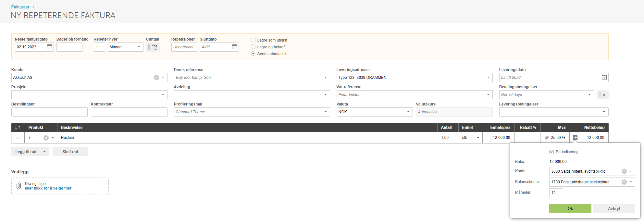Click the Repeter hver number field

[99, 47]
